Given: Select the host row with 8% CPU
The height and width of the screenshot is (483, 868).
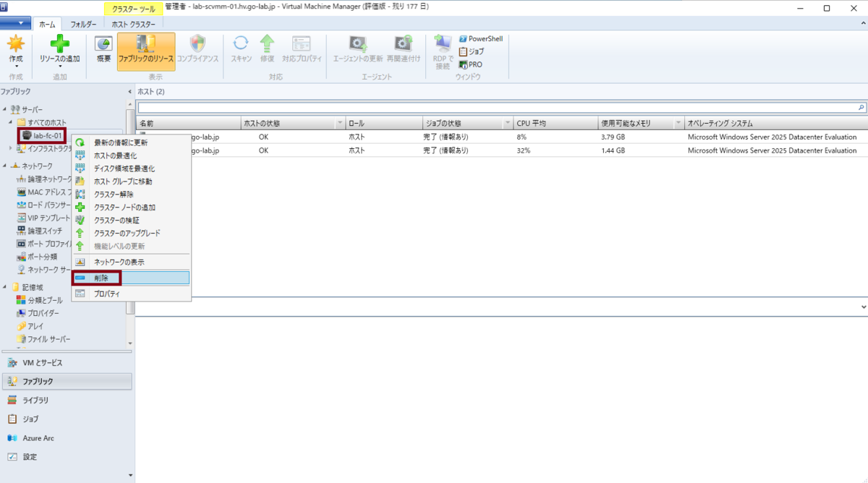Looking at the screenshot, I should (501, 137).
